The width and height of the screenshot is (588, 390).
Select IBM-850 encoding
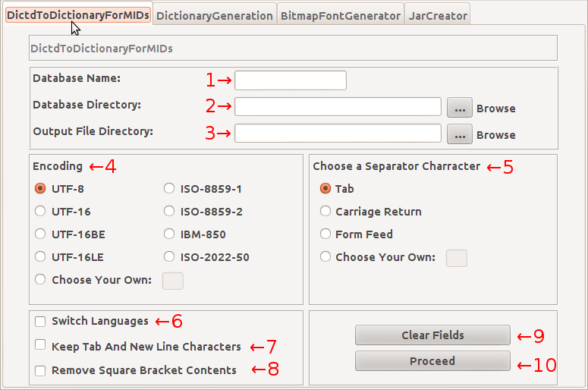(x=170, y=234)
